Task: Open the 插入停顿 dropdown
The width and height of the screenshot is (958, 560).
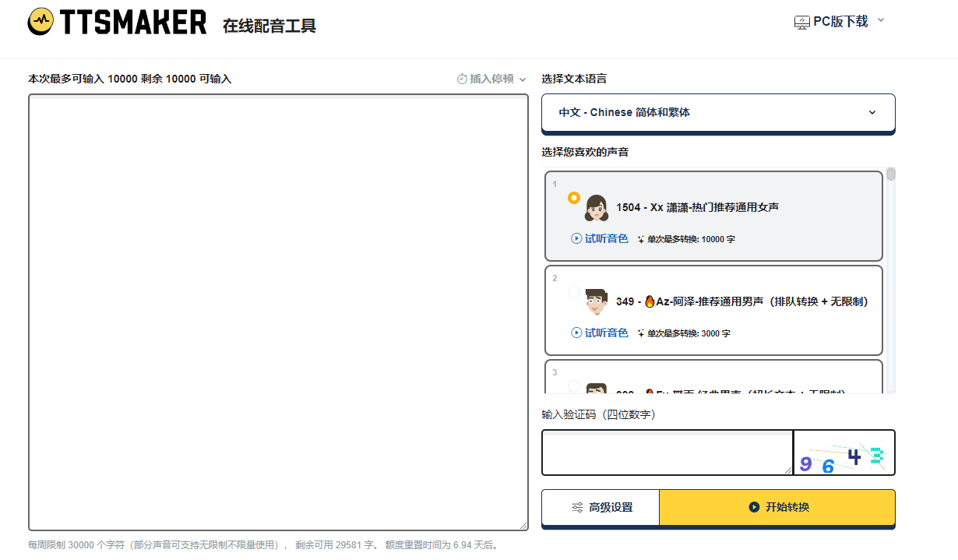Action: pos(491,79)
